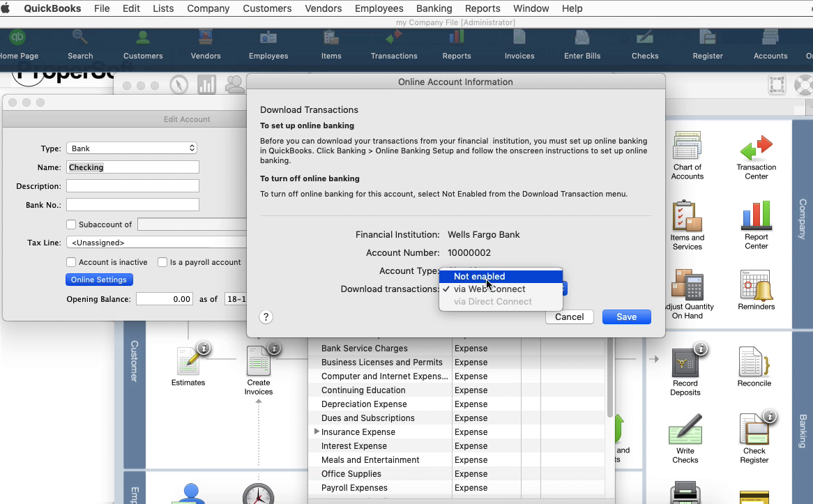
Task: Click the account Name field
Action: pos(132,167)
